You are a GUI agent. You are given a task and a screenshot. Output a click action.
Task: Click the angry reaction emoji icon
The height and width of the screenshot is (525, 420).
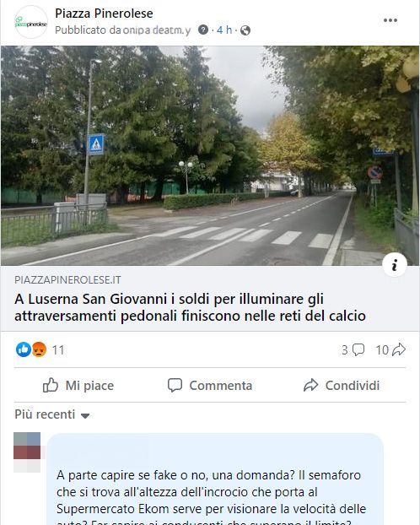(x=39, y=350)
